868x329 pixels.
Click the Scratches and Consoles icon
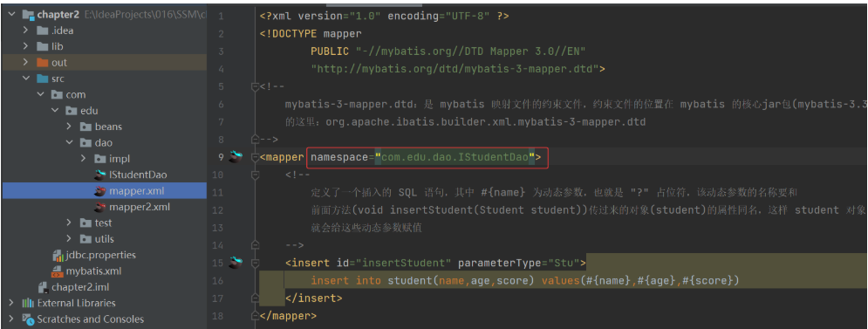(28, 319)
